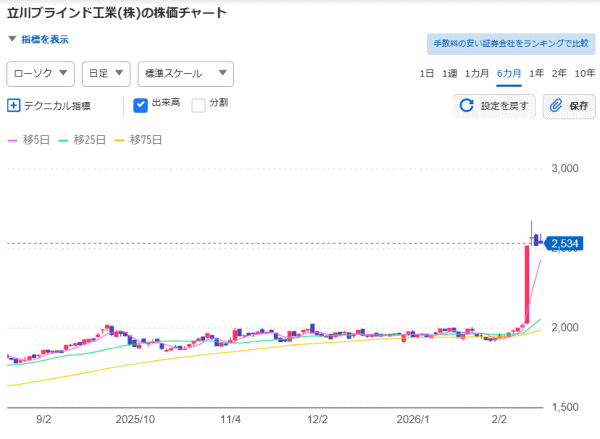Uncheck the 出来高 volume checkbox
Viewport: 600px width, 439px height.
(140, 105)
